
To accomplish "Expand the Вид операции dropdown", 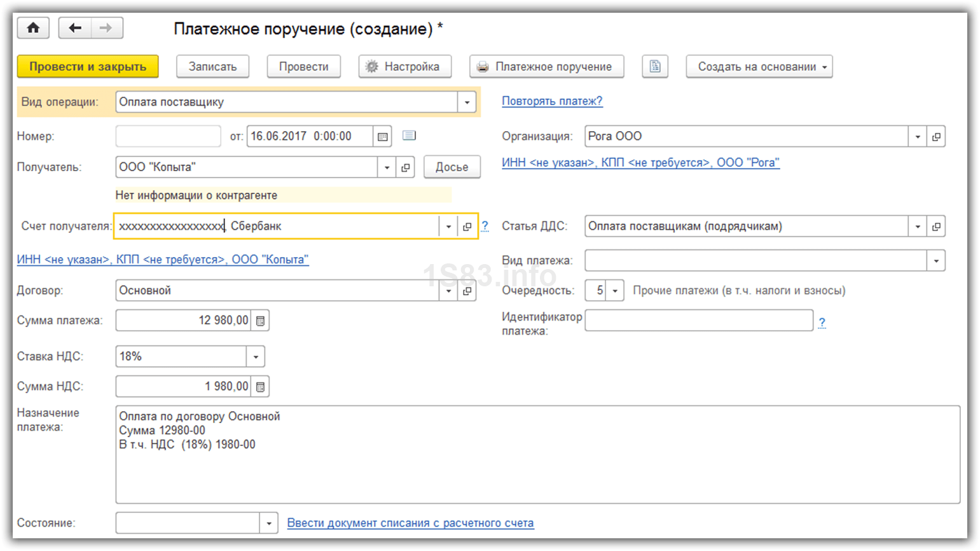I will tap(467, 102).
